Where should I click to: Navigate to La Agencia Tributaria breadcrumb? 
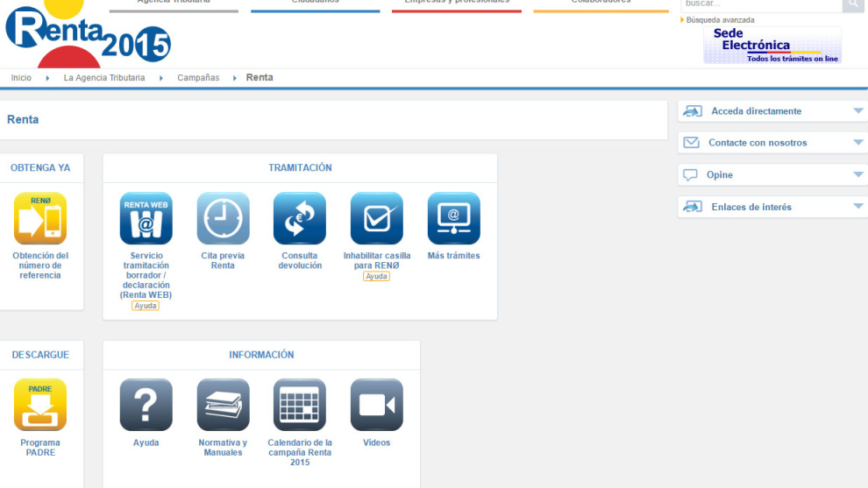(104, 78)
